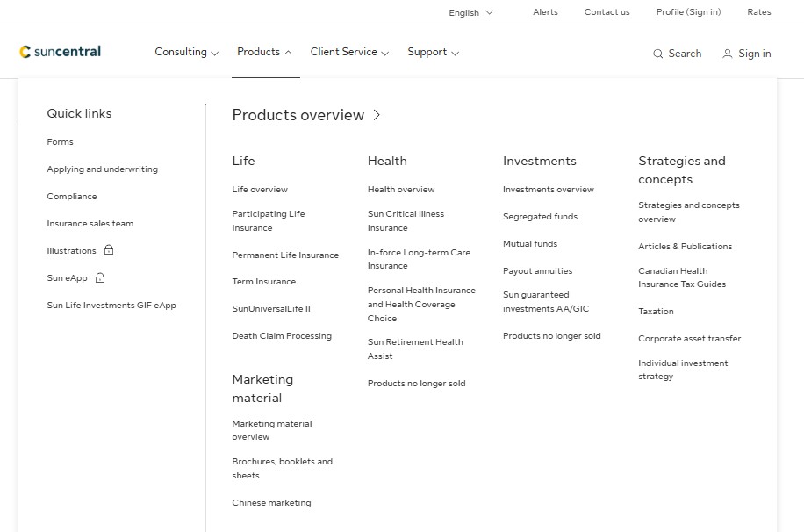Select Term Insurance under Life
This screenshot has height=532, width=804.
coord(263,282)
